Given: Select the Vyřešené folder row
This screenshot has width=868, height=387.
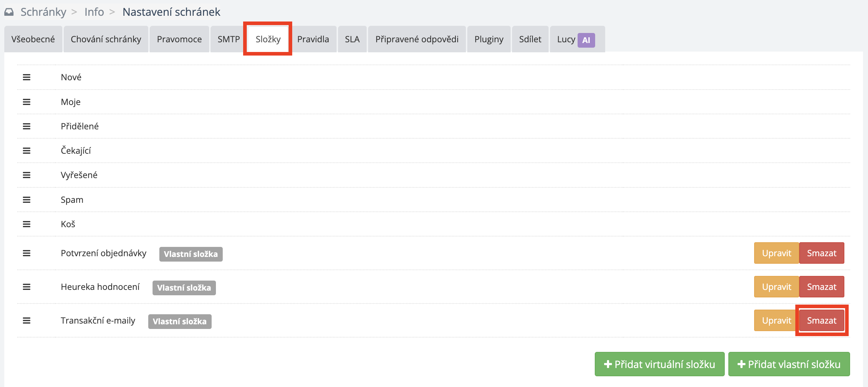Looking at the screenshot, I should pos(79,175).
